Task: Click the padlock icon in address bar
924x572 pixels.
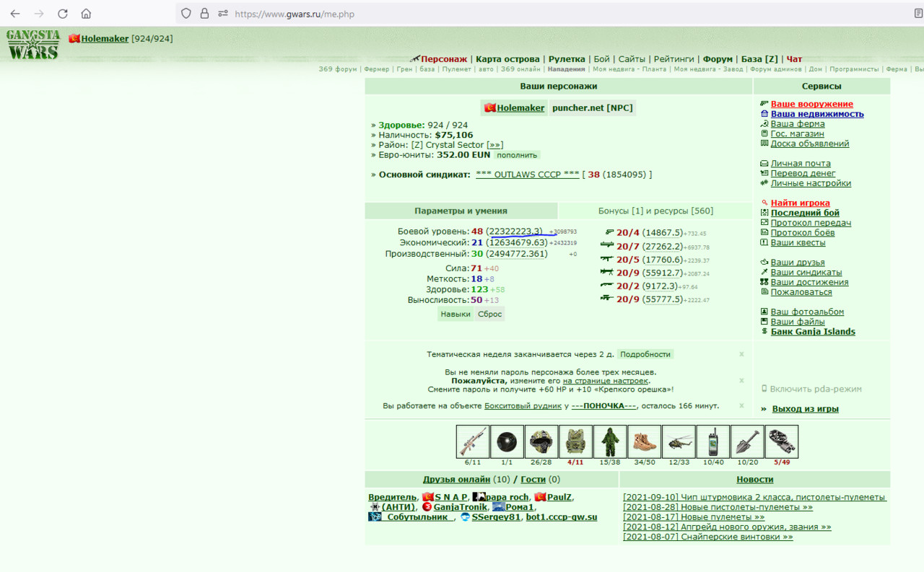Action: 205,14
